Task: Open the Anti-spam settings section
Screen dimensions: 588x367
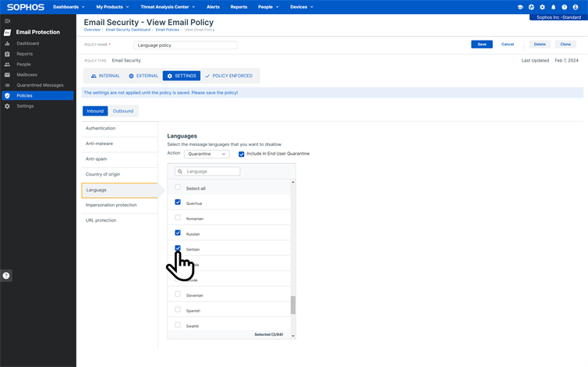Action: pos(96,159)
